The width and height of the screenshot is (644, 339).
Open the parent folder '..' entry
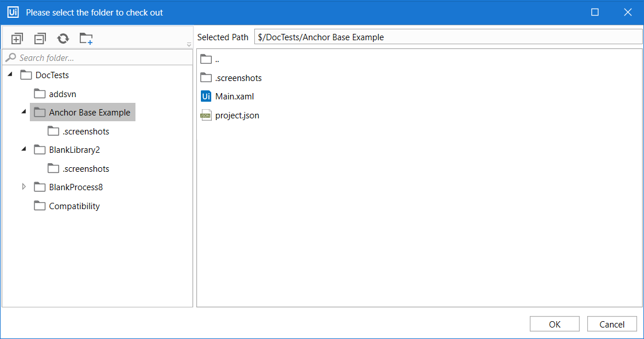click(x=216, y=59)
